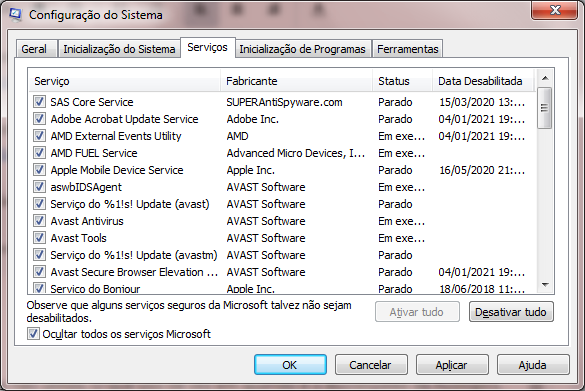Click the Cancelar button

pyautogui.click(x=371, y=365)
